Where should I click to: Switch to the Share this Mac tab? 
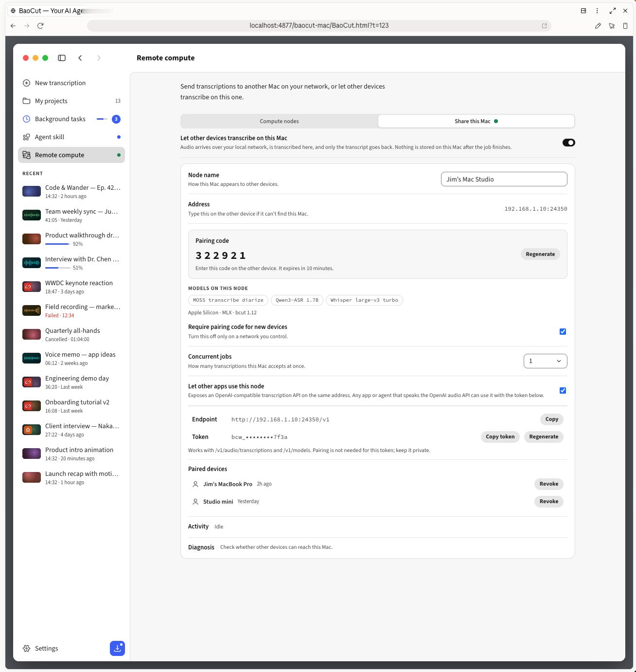tap(476, 121)
